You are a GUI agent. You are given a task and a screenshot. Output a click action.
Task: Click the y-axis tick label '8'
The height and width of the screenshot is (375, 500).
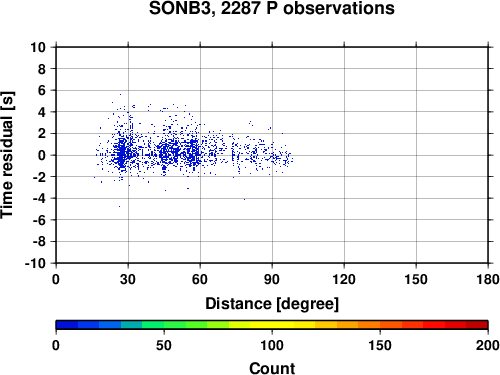pyautogui.click(x=42, y=69)
